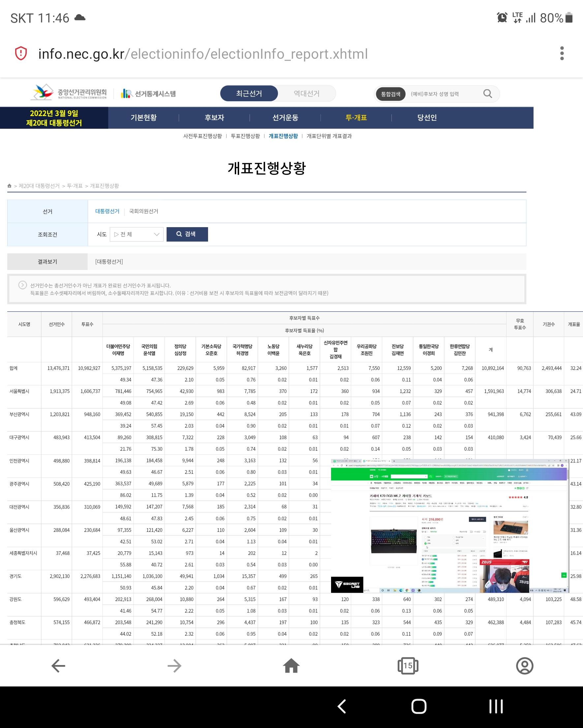The height and width of the screenshot is (728, 583).
Task: Open the 후보자 menu
Action: point(214,118)
